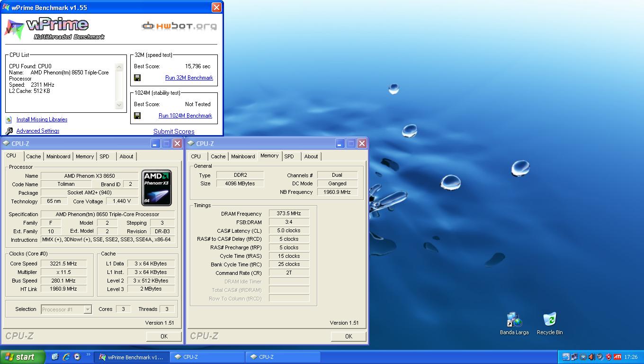The width and height of the screenshot is (644, 364).
Task: Open Memory tab in left CPU-Z window
Action: pos(85,156)
